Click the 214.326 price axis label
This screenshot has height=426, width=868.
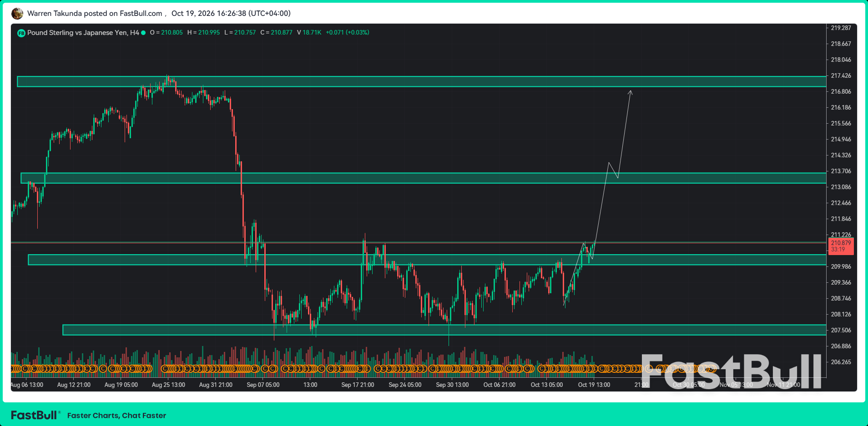(841, 155)
